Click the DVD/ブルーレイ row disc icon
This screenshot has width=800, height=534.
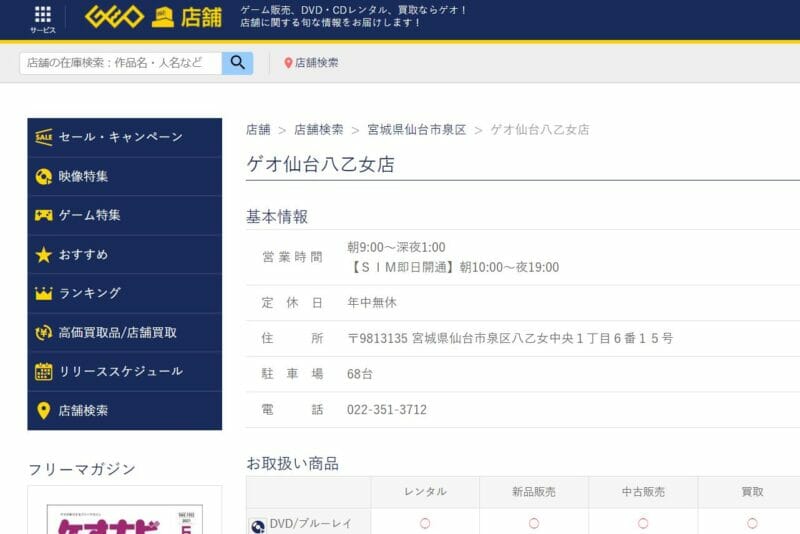258,526
